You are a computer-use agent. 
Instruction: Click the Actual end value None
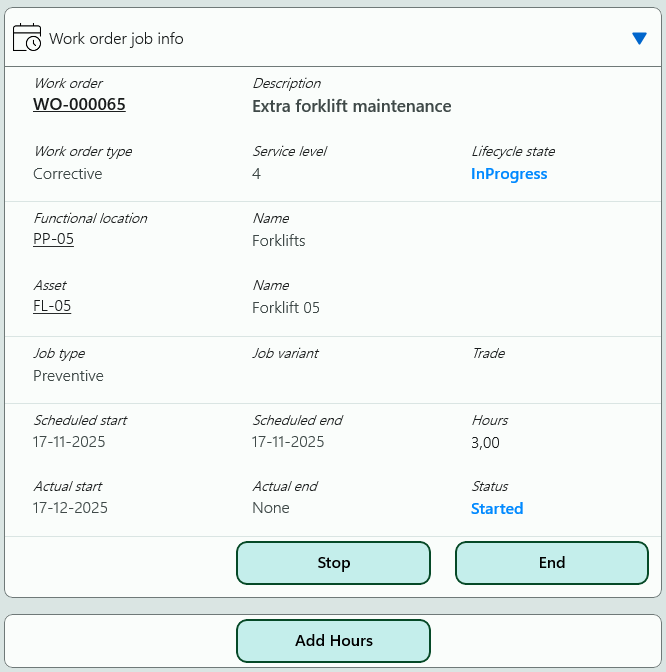pos(271,508)
